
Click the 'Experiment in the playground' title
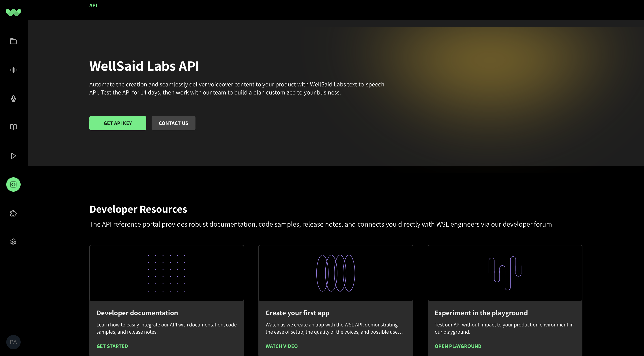tap(481, 313)
